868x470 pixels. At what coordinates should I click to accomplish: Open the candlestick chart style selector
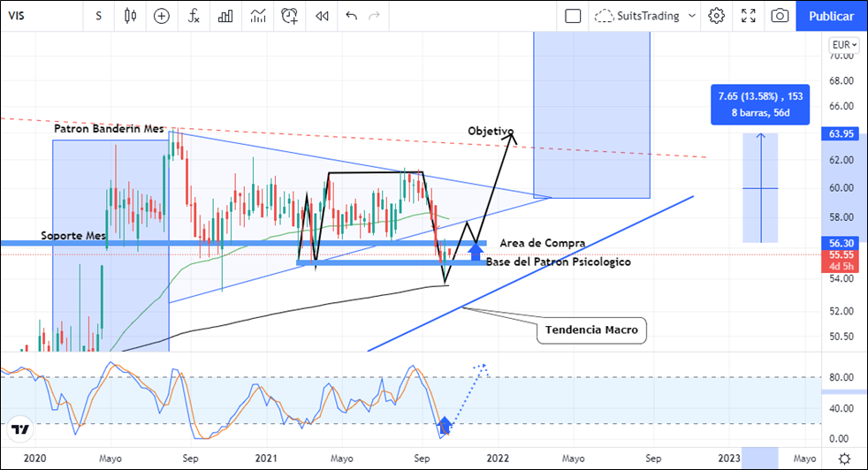pos(131,16)
